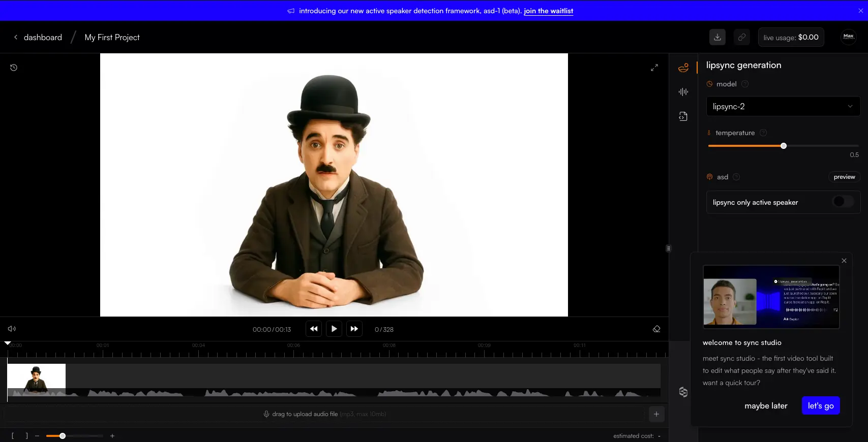This screenshot has width=868, height=442.
Task: Click the timeline zoom slider handle
Action: point(63,436)
